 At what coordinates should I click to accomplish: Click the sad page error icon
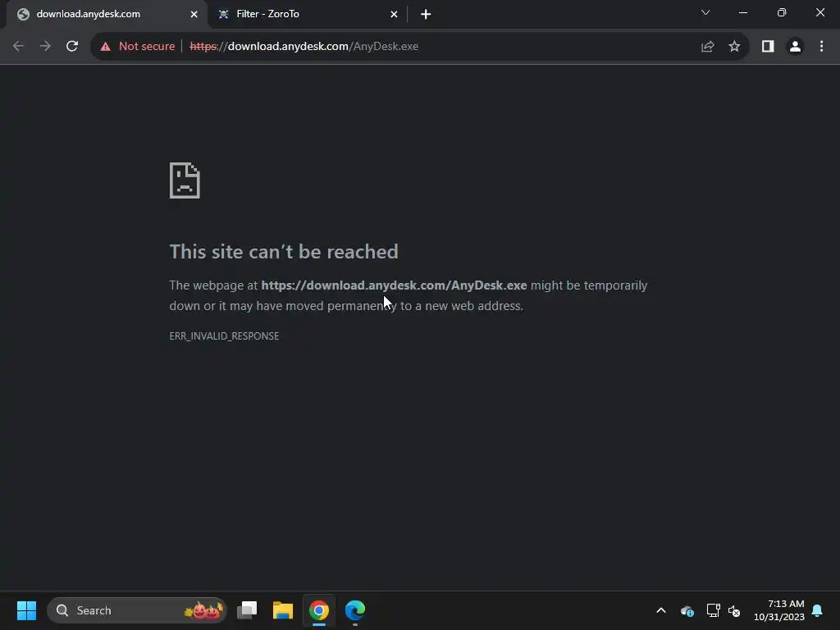click(185, 180)
